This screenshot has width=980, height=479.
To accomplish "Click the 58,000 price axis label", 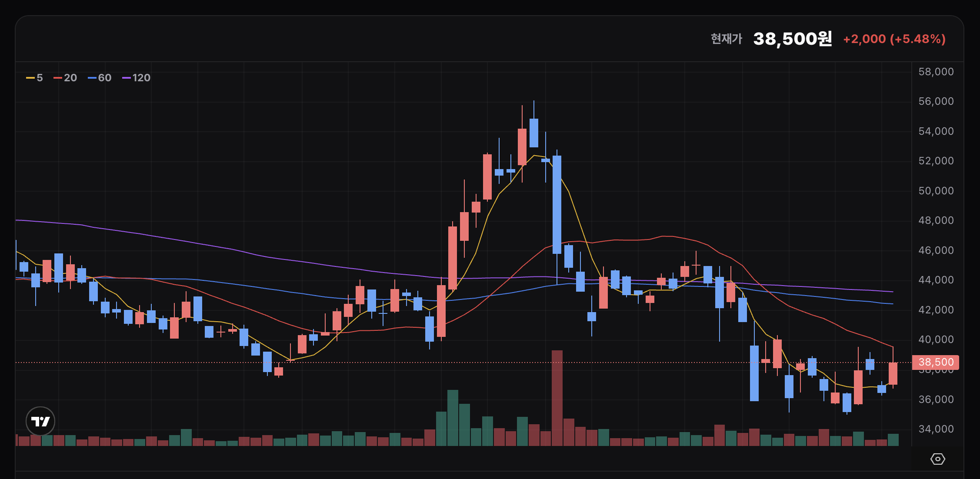I will pyautogui.click(x=936, y=72).
